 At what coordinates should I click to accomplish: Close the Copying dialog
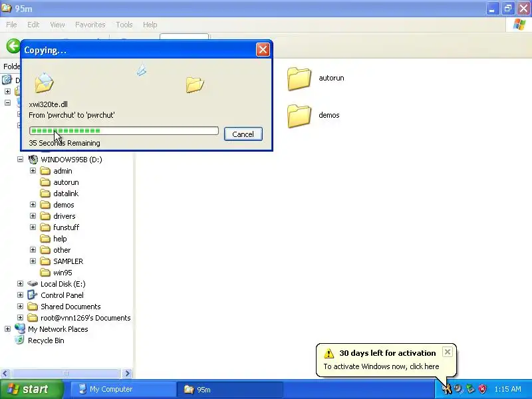point(263,50)
